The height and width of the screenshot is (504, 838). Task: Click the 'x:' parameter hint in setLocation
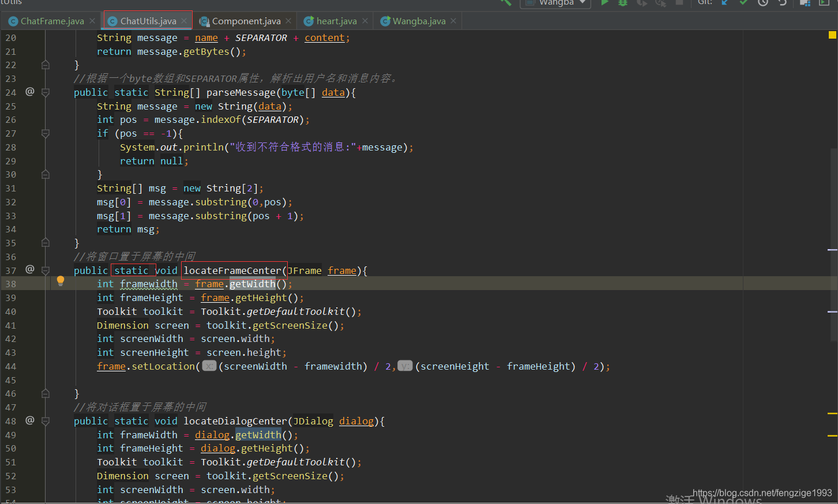209,366
